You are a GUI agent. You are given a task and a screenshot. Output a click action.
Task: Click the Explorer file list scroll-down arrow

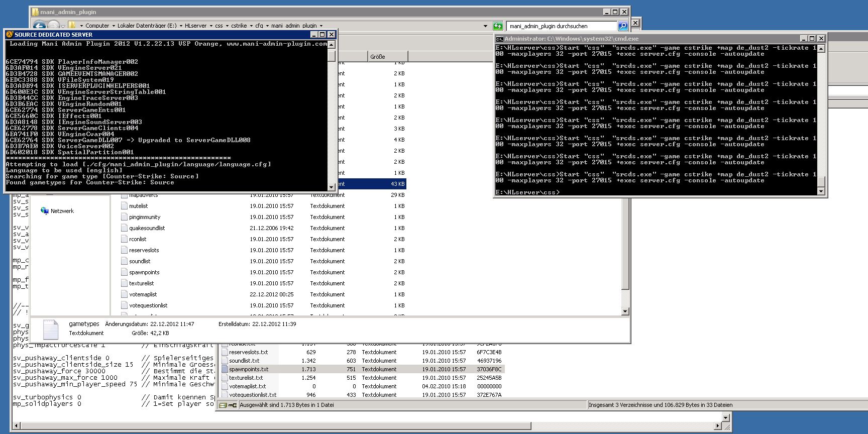(625, 311)
